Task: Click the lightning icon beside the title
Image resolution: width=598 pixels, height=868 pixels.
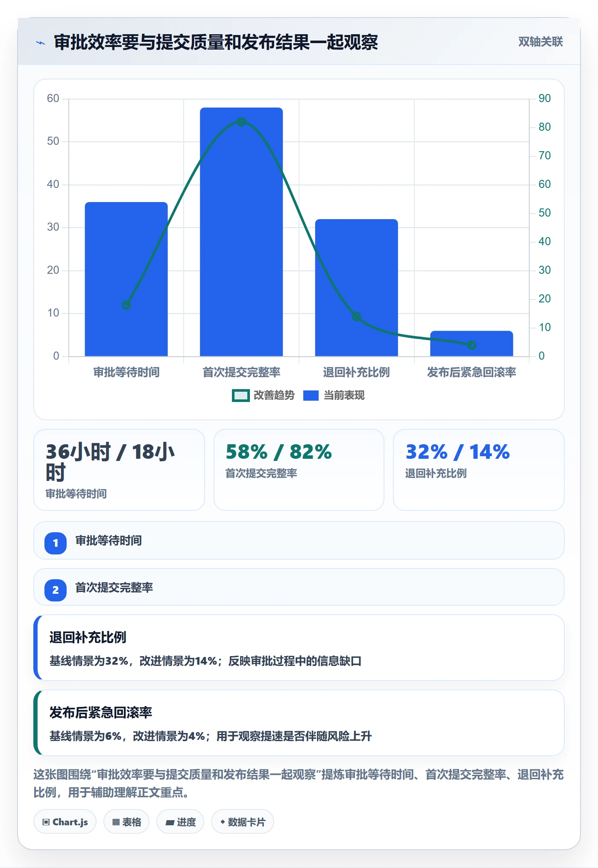Action: point(41,43)
